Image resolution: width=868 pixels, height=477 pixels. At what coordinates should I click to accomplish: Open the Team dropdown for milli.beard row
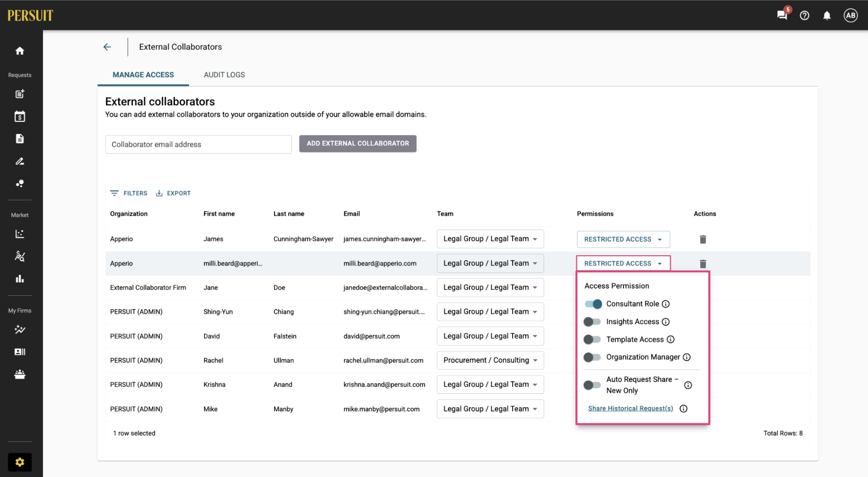pyautogui.click(x=490, y=263)
